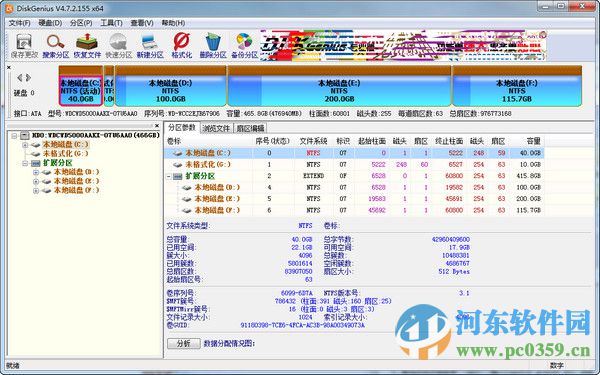Expand Local Disk (E:) tree node
The image size is (600, 375).
point(36,181)
